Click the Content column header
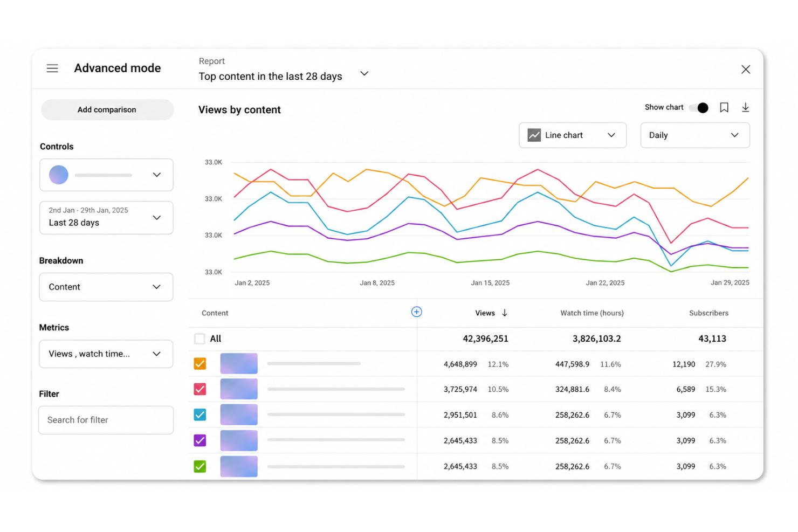 (x=215, y=313)
